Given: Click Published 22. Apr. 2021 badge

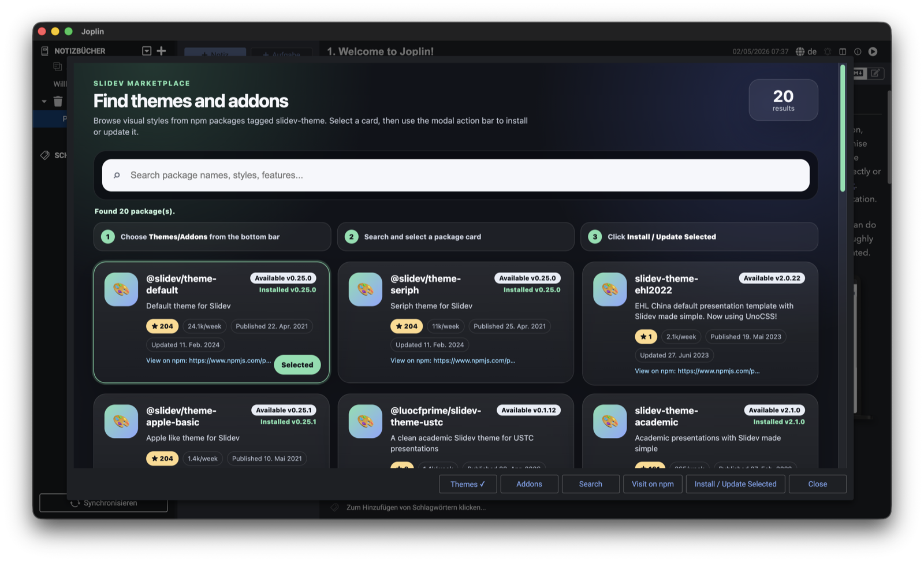Looking at the screenshot, I should pos(272,326).
